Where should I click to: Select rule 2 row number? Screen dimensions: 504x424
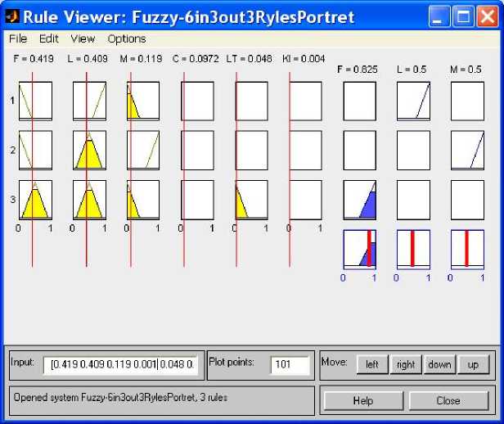pyautogui.click(x=12, y=150)
